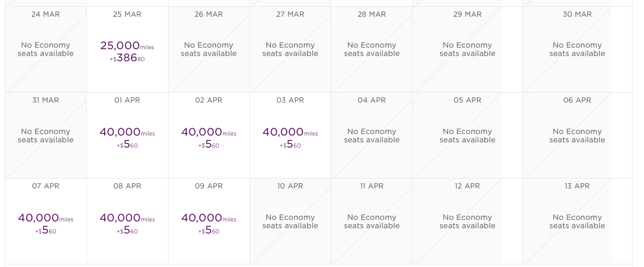The image size is (644, 267).
Task: Click the 04 APR no-seats cell
Action: coord(372,136)
